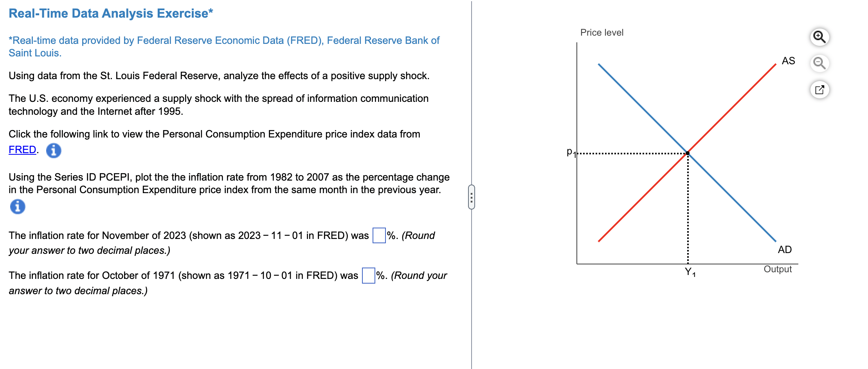
Task: Open the FRED hyperlink
Action: [x=22, y=149]
